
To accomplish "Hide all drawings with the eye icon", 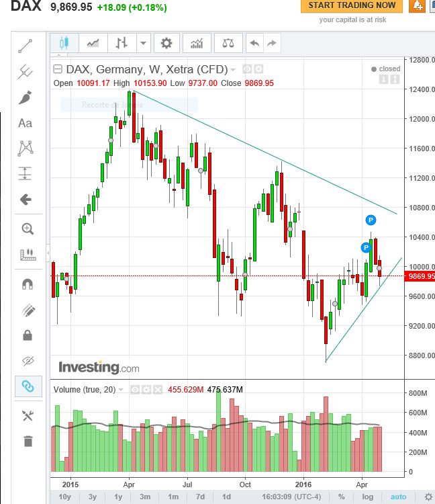I will (x=28, y=361).
